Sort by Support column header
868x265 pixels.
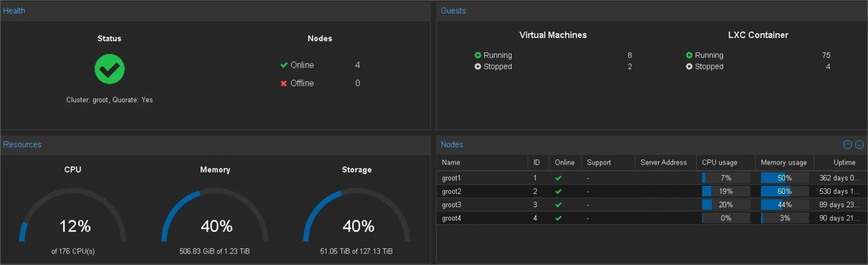[608, 162]
